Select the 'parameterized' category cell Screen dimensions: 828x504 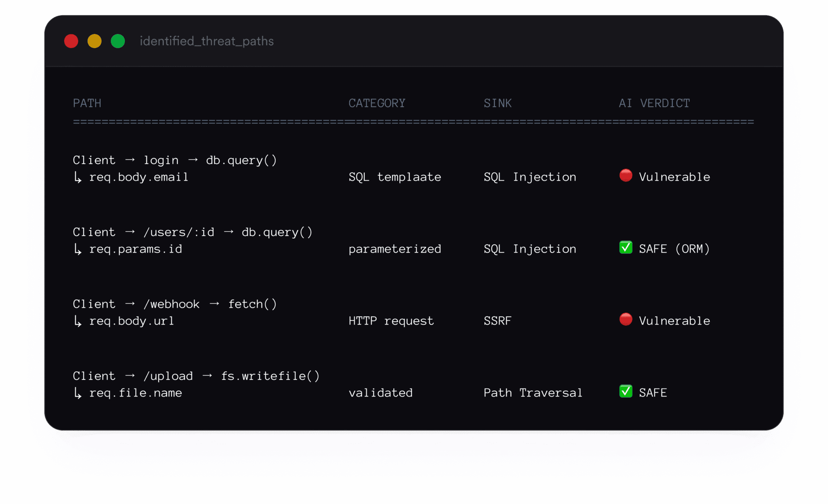tap(395, 249)
